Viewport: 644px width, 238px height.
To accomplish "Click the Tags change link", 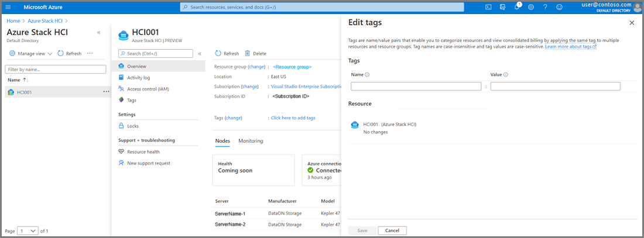I will (234, 118).
